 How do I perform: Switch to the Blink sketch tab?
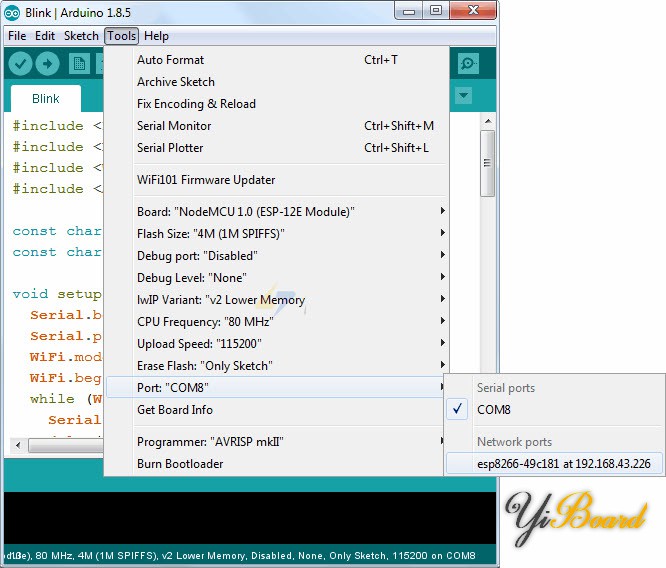45,99
